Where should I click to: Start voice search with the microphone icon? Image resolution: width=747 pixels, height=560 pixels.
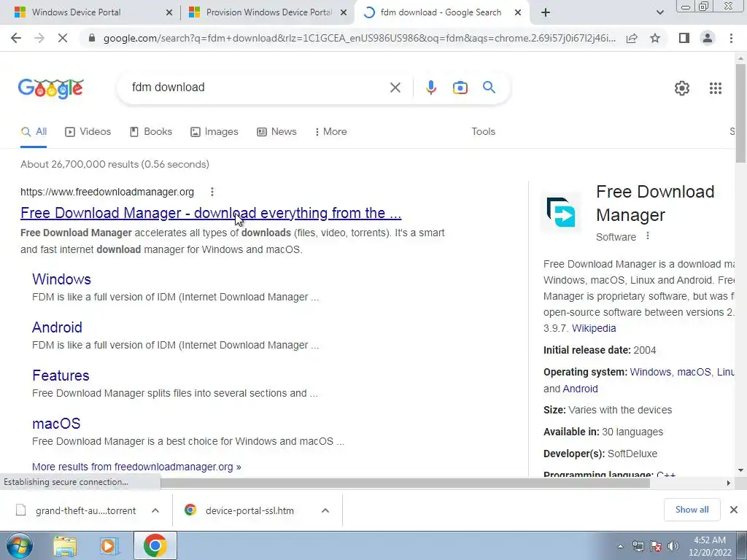coord(430,87)
